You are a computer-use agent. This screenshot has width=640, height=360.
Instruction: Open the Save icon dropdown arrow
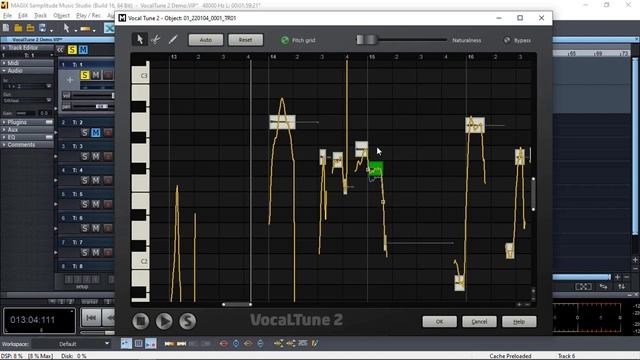[x=51, y=30]
